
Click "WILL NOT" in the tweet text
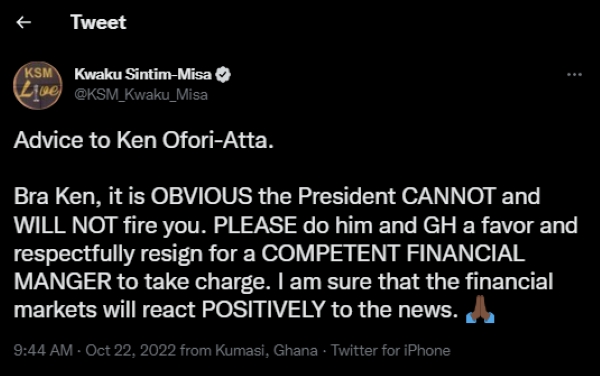(x=65, y=225)
